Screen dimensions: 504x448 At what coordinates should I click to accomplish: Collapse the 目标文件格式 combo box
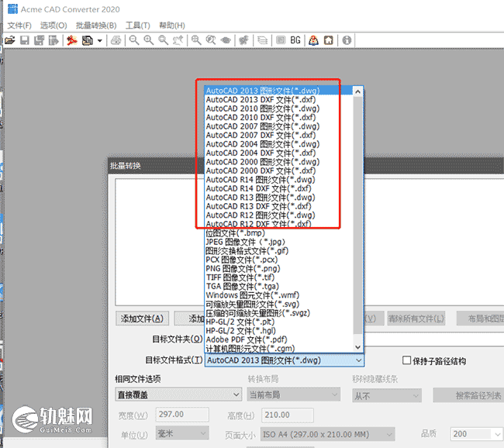pyautogui.click(x=359, y=360)
